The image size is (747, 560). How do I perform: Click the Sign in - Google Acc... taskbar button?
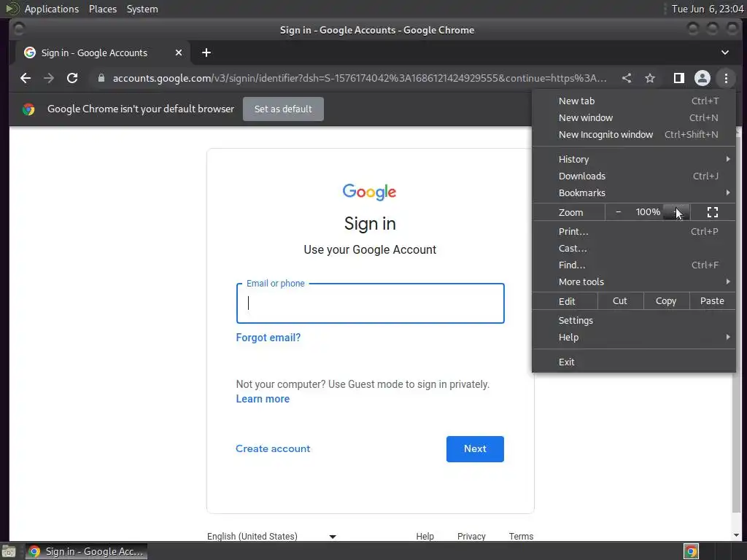click(x=86, y=551)
